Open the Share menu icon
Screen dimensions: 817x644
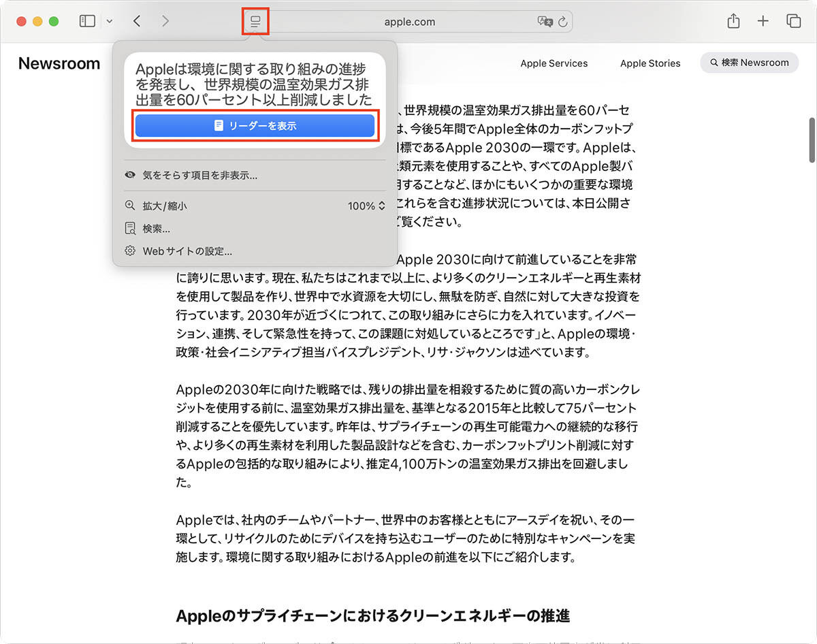coord(733,21)
